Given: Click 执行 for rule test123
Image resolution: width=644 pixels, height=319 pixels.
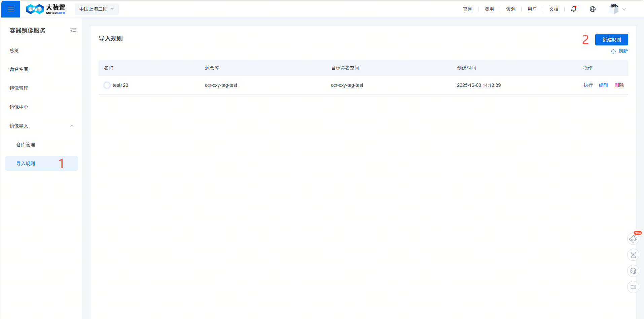Looking at the screenshot, I should pyautogui.click(x=588, y=85).
